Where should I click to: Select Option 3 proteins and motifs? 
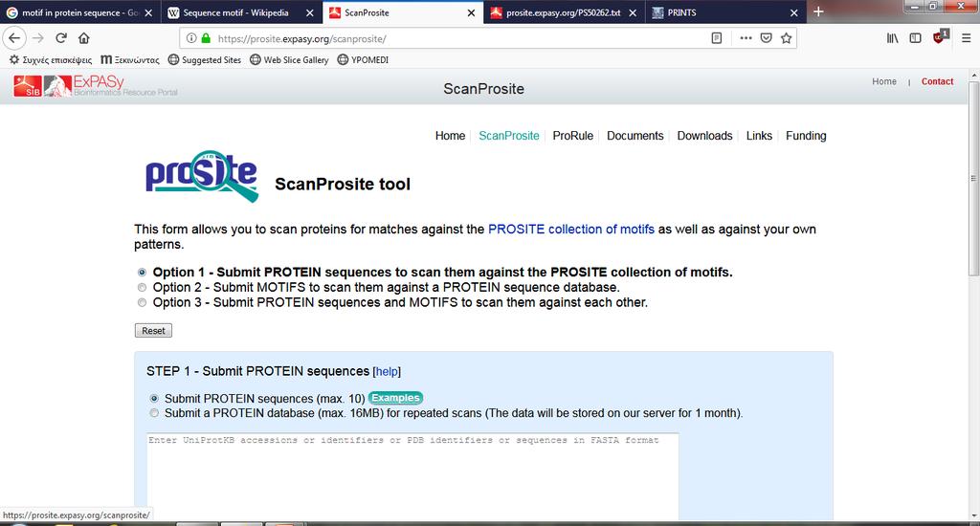pos(142,302)
